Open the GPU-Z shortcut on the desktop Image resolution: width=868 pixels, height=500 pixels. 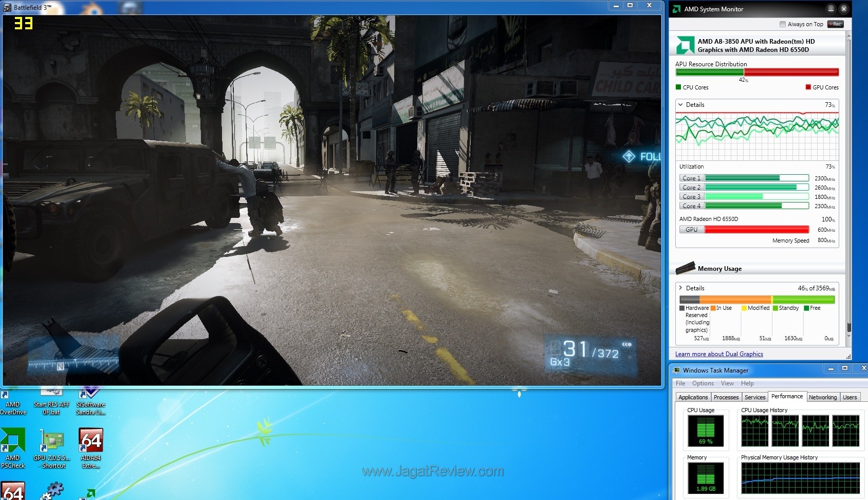click(x=52, y=448)
